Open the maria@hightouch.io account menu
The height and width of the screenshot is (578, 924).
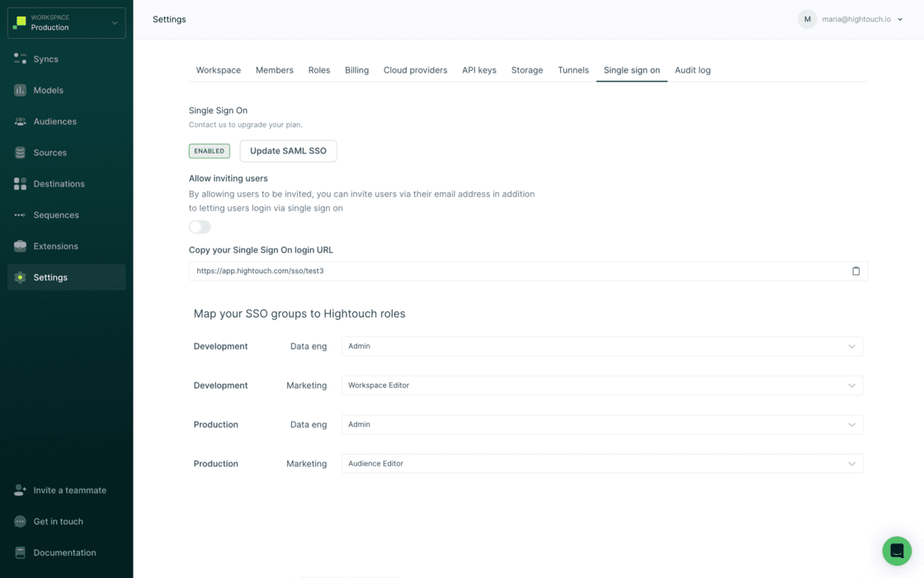point(851,19)
